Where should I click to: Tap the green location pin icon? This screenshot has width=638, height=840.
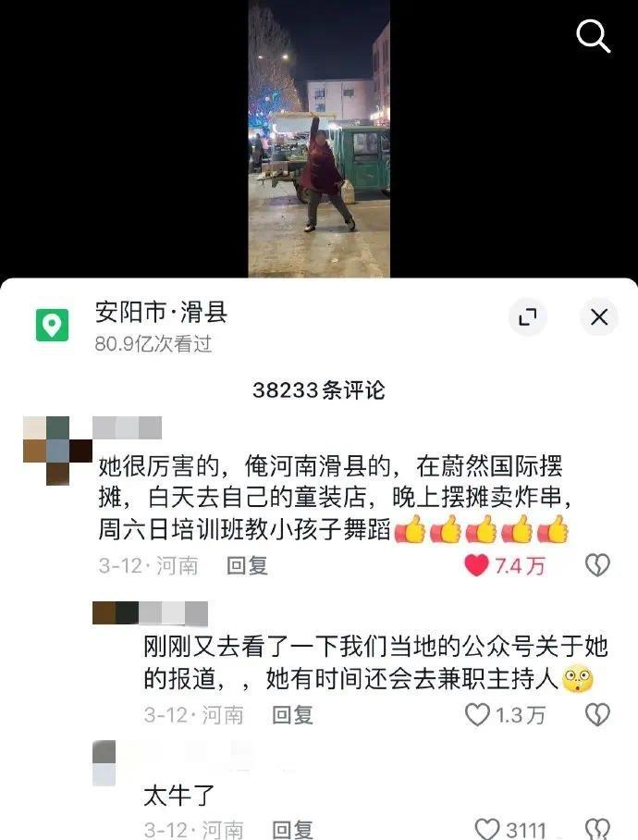[x=52, y=326]
